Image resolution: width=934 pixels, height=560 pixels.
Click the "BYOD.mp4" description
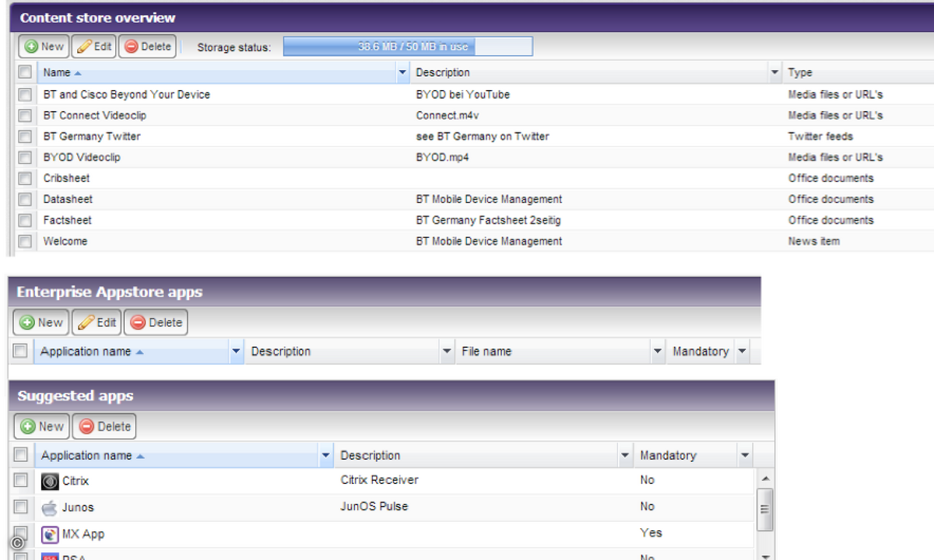click(443, 157)
